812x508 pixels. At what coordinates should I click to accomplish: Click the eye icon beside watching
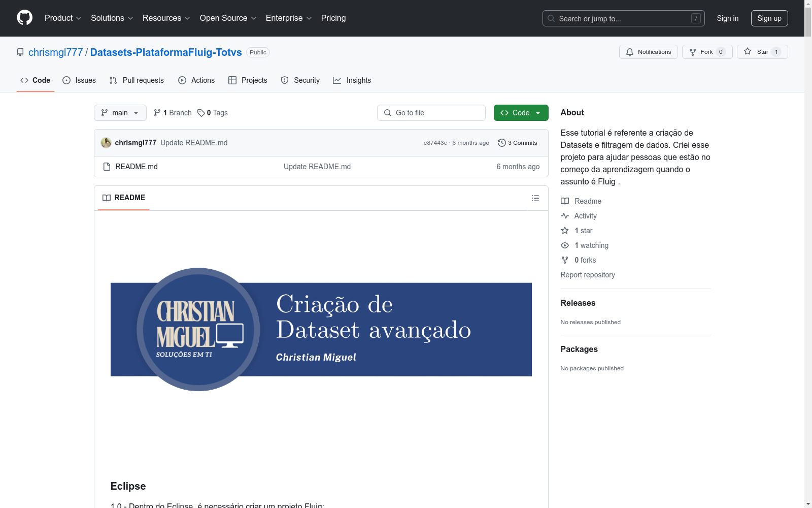[565, 245]
